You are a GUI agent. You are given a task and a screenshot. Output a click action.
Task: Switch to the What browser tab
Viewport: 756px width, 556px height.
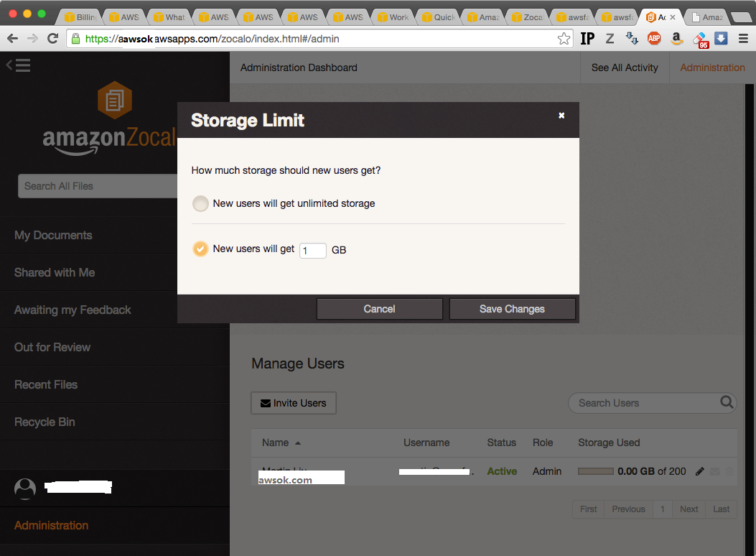(169, 17)
